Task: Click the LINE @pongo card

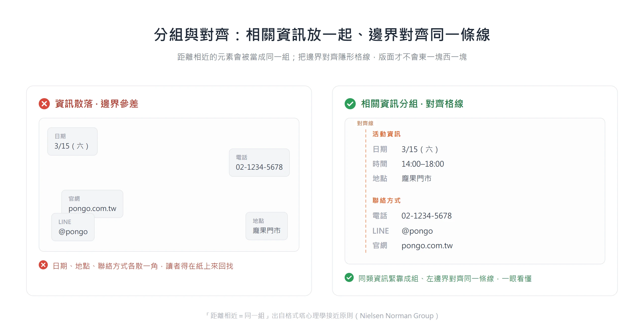Action: coord(73,227)
